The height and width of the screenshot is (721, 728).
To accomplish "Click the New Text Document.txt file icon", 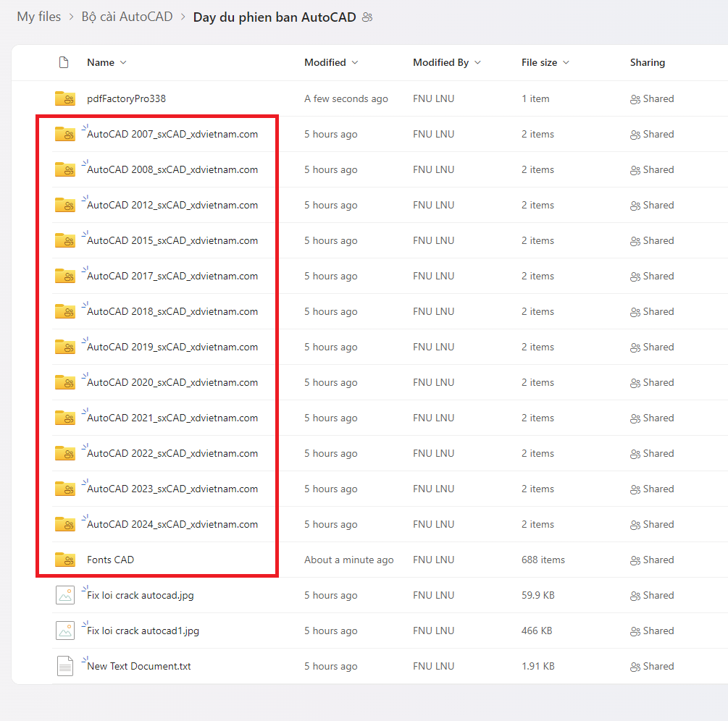I will [65, 666].
